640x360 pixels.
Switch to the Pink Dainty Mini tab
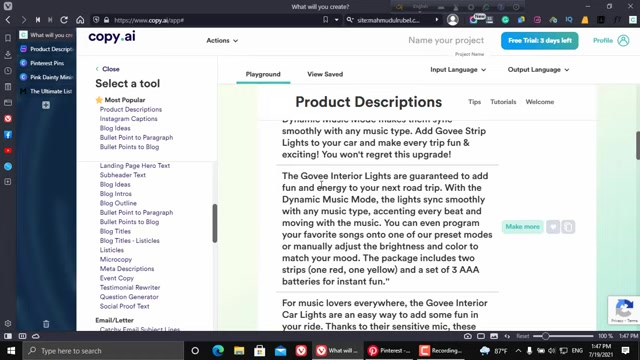[x=46, y=77]
